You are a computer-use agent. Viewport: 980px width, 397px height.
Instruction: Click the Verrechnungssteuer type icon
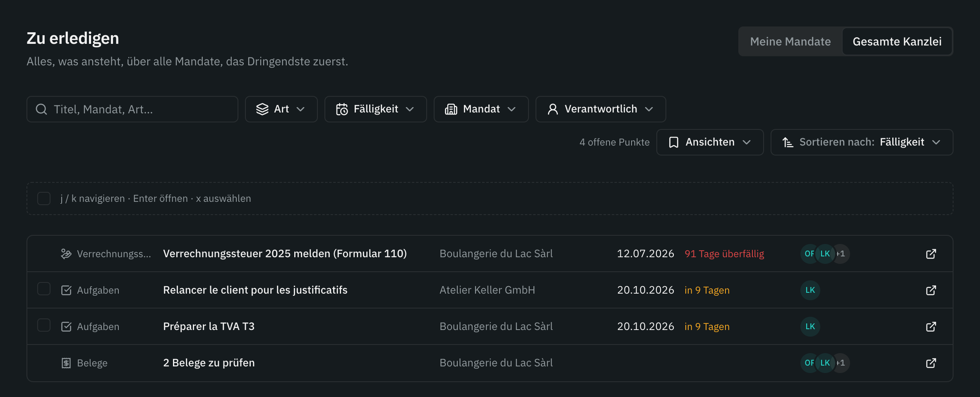(66, 254)
